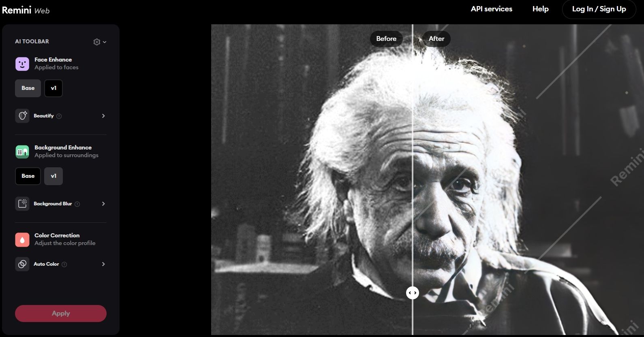Click the before/after comparison slider handle

point(413,293)
